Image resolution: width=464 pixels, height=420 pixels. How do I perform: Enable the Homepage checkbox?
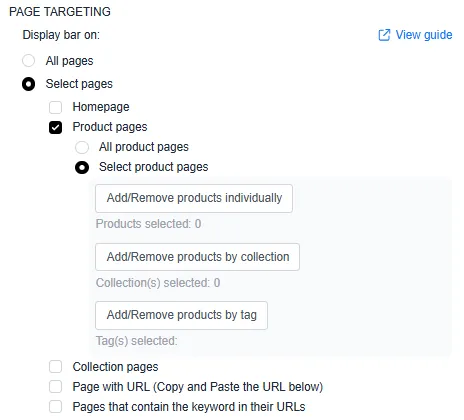55,107
